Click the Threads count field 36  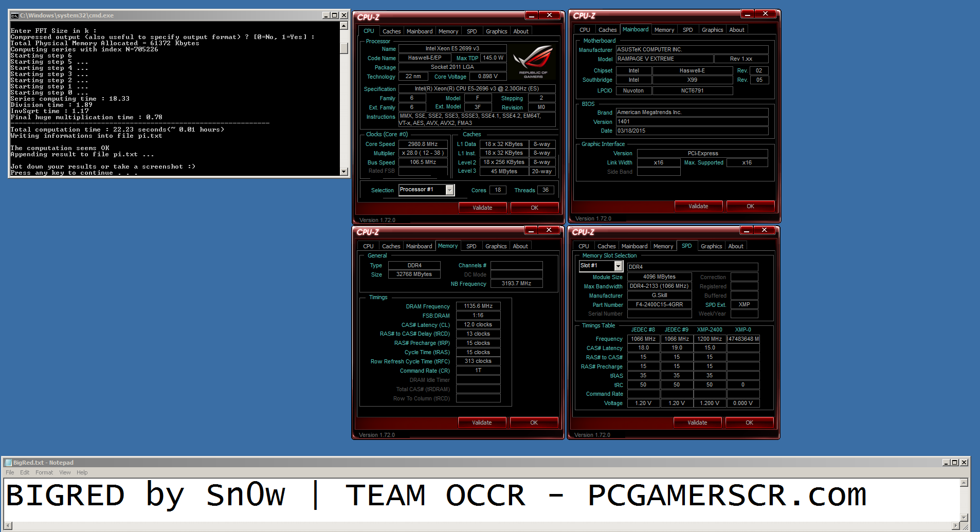(x=546, y=190)
